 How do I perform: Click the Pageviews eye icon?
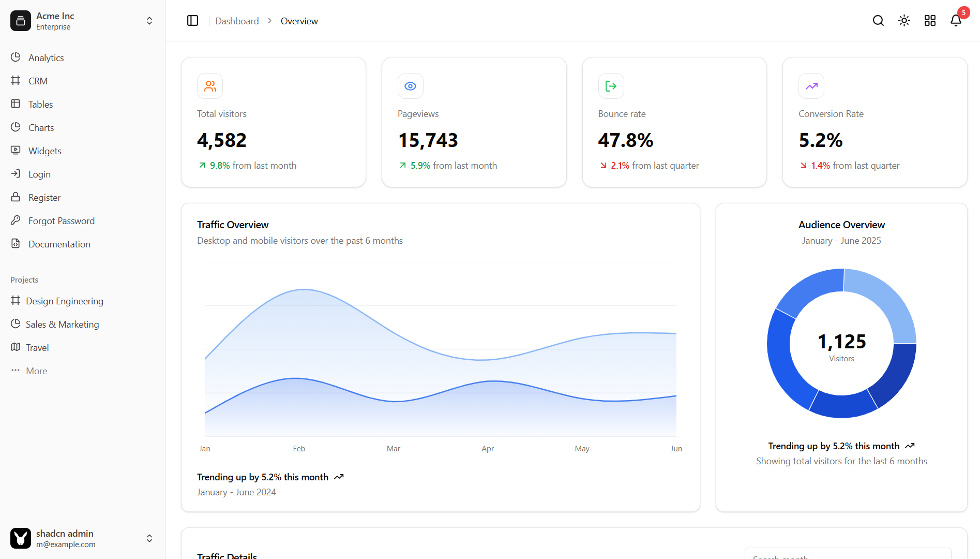410,86
